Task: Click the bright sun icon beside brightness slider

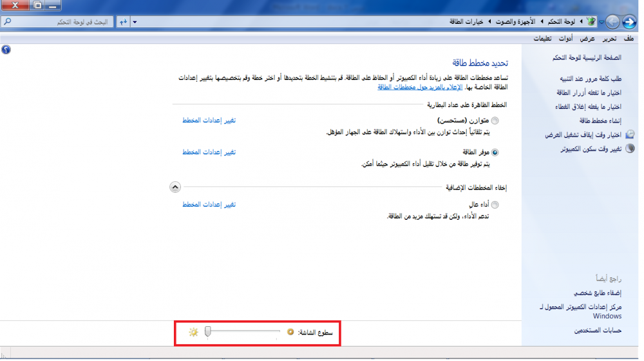Action: tap(193, 332)
